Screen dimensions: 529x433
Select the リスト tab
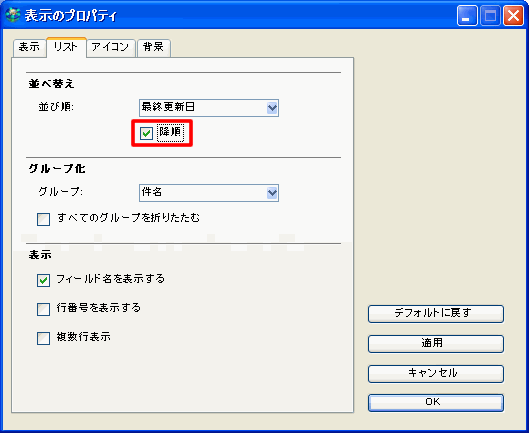coord(66,47)
